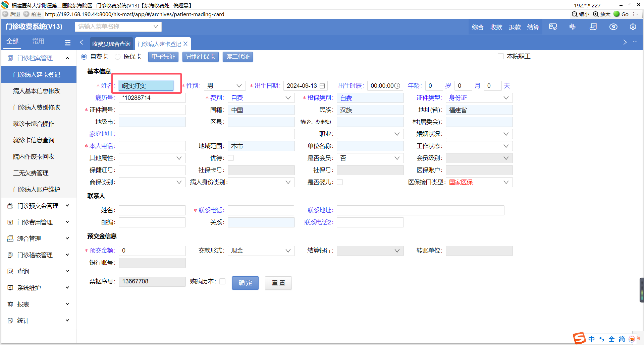Expand the 统计 sidebar section
Screen dimensions: 644x345
67,321
